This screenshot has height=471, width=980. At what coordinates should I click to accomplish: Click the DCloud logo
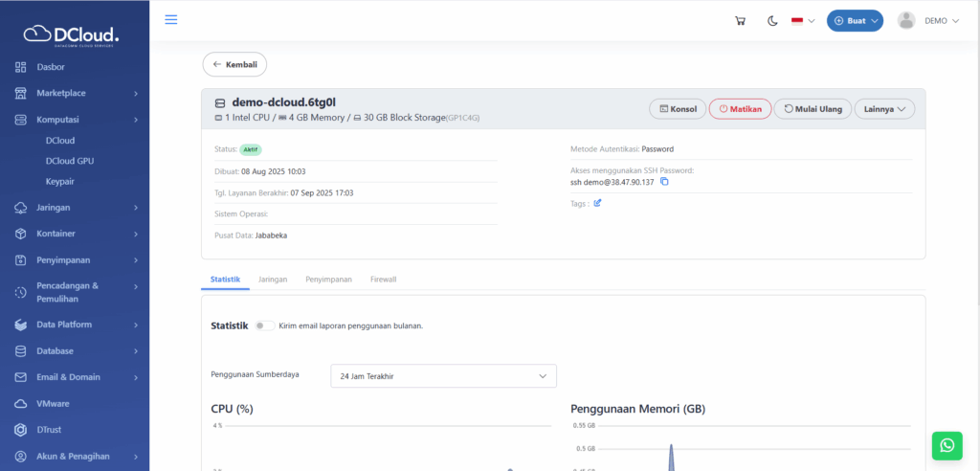[x=74, y=35]
